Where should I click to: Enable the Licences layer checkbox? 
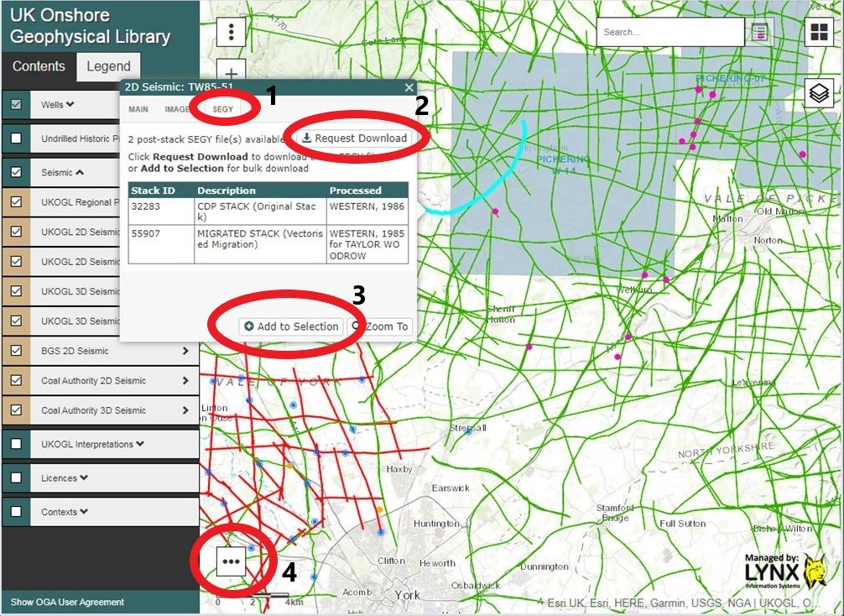16,478
